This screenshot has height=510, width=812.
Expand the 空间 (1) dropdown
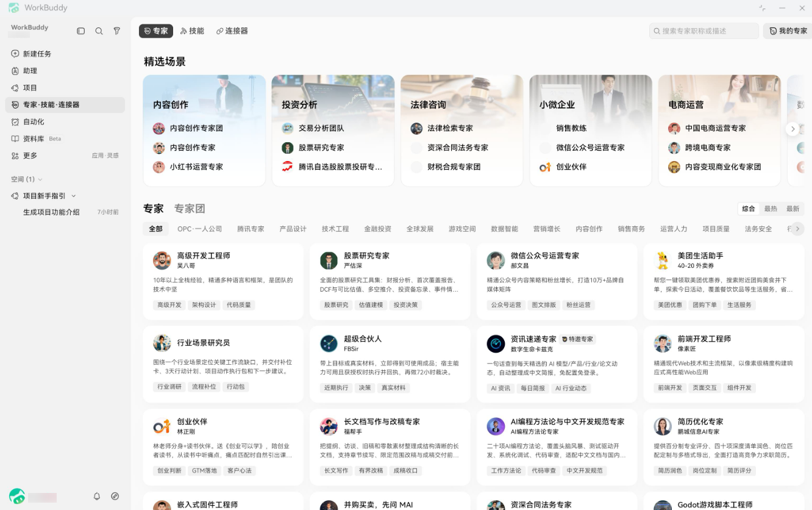tap(40, 179)
